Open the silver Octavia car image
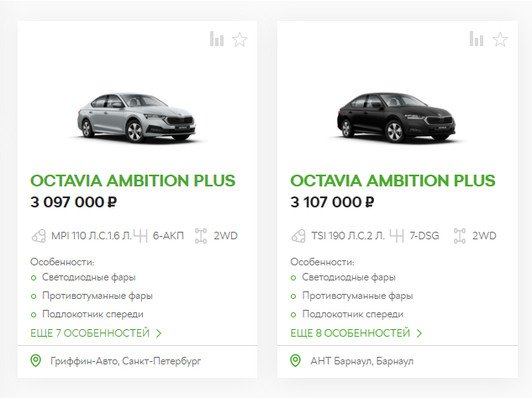This screenshot has width=532, height=398. click(137, 118)
